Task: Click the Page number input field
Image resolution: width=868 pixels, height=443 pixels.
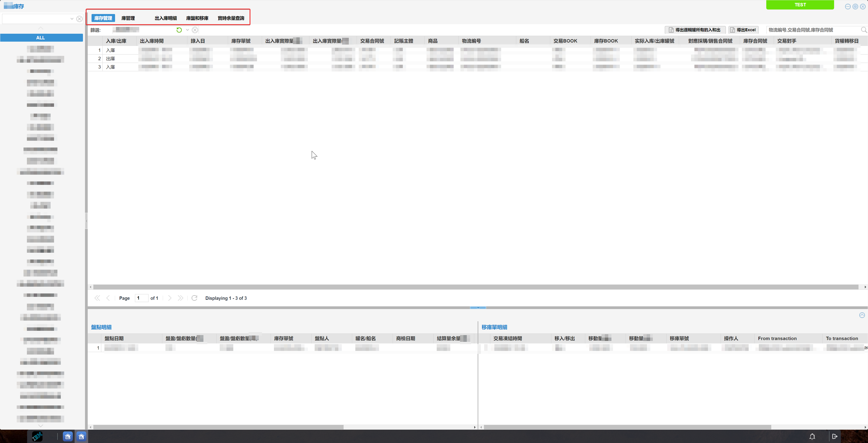Action: pyautogui.click(x=142, y=298)
